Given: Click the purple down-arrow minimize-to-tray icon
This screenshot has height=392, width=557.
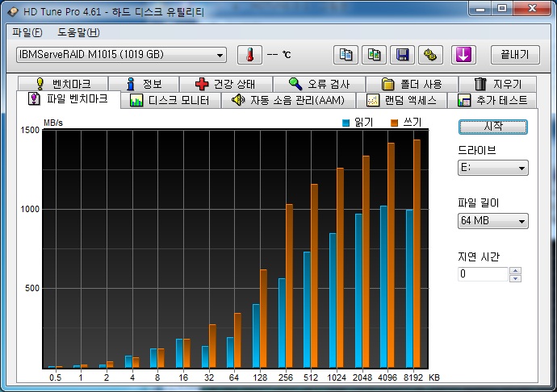Looking at the screenshot, I should pyautogui.click(x=463, y=55).
